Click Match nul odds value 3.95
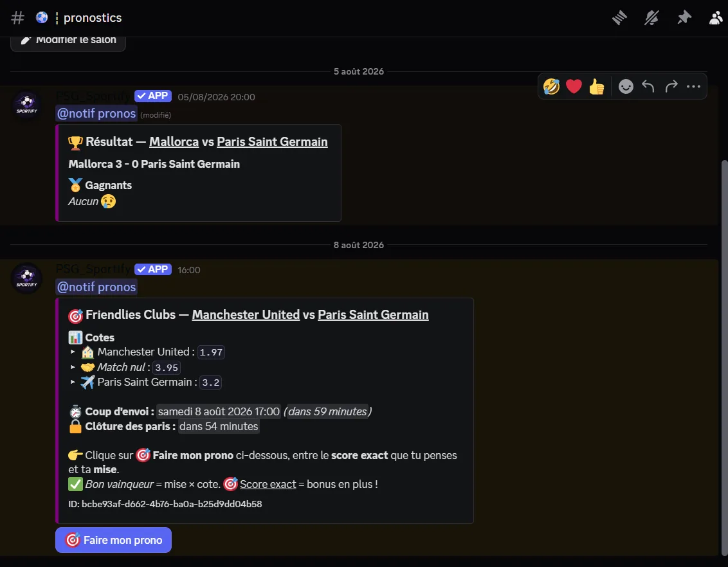Screen dimensions: 728x567 tap(166, 368)
